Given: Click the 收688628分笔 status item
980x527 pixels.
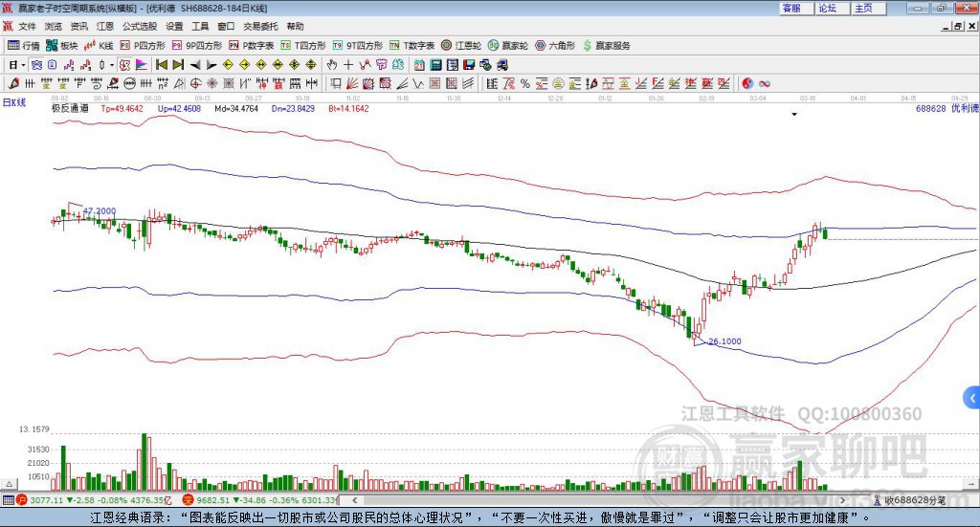Looking at the screenshot, I should click(910, 500).
